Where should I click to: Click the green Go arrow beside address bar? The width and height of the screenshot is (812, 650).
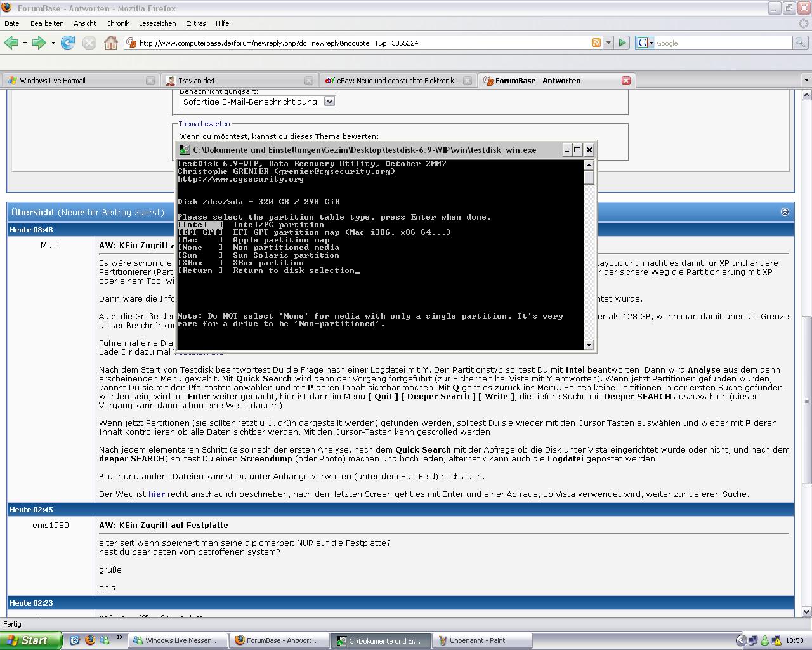pos(622,43)
